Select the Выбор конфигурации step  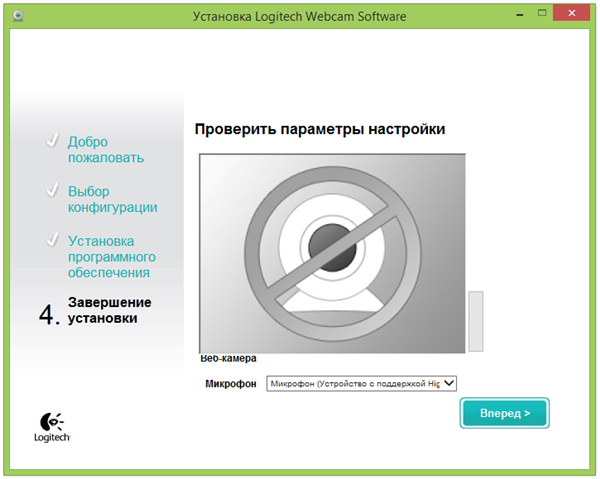[112, 199]
